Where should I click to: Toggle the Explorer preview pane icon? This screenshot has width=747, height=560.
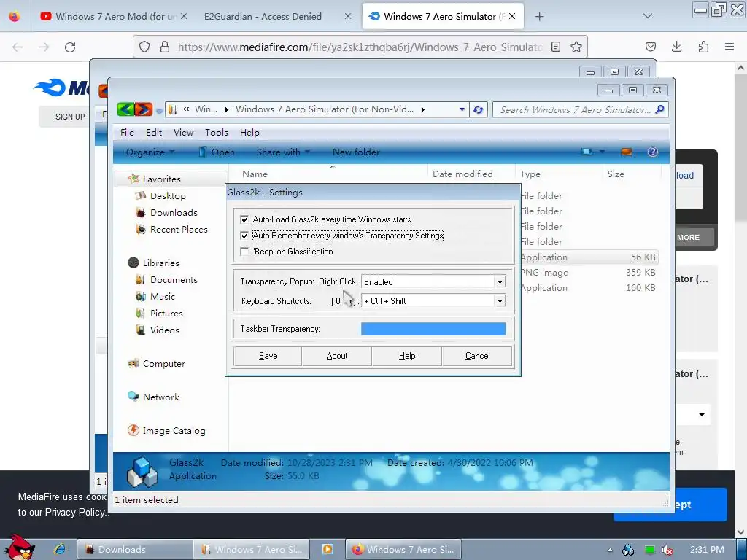627,152
